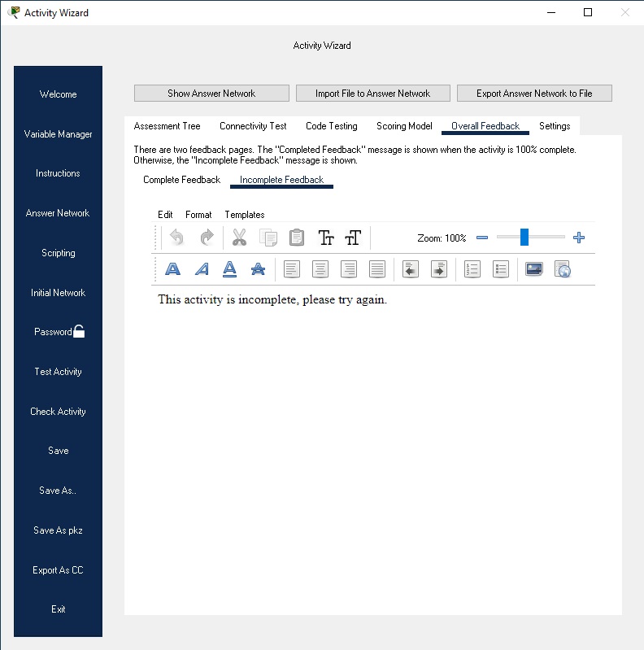Viewport: 644px width, 650px height.
Task: Maximize the Activity Wizard window
Action: click(x=588, y=12)
